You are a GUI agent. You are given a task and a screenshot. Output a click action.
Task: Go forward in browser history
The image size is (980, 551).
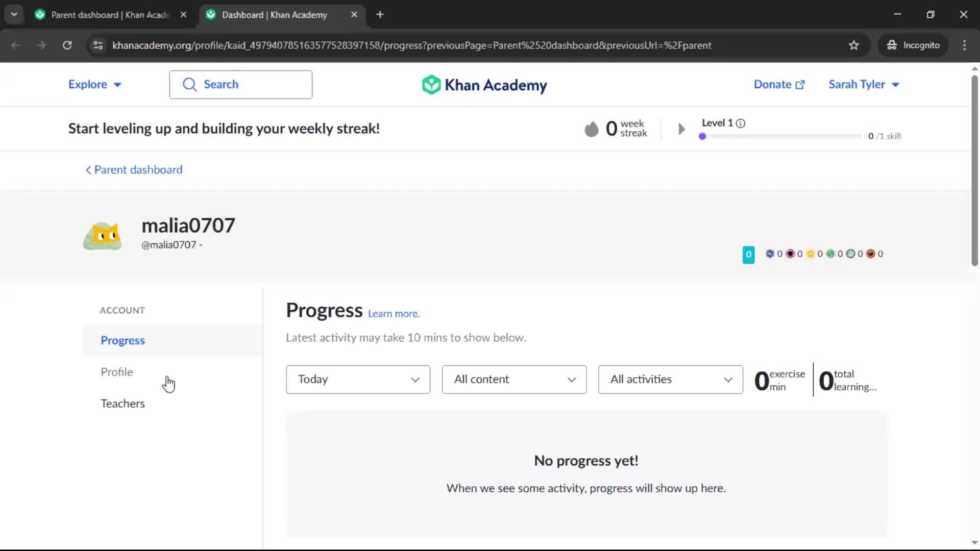[x=41, y=45]
